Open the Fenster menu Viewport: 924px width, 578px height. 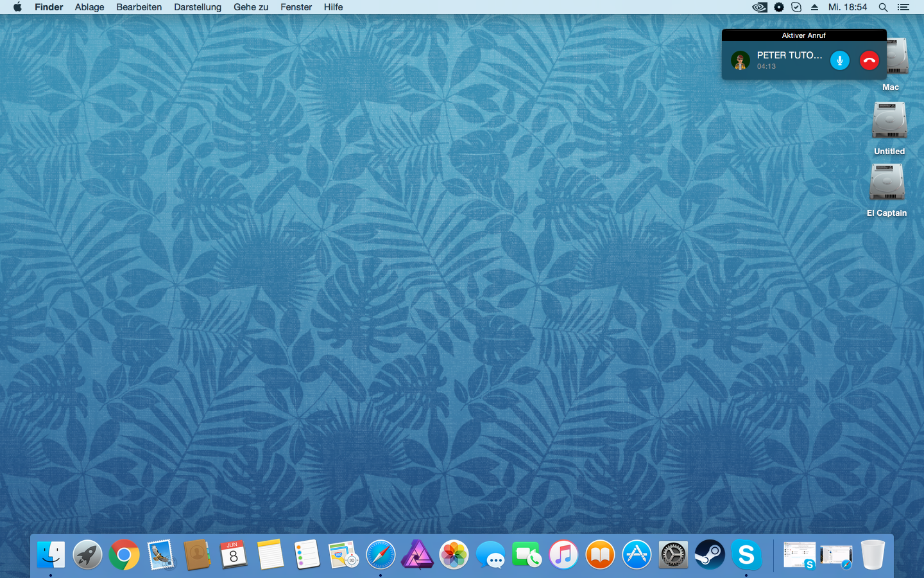296,7
